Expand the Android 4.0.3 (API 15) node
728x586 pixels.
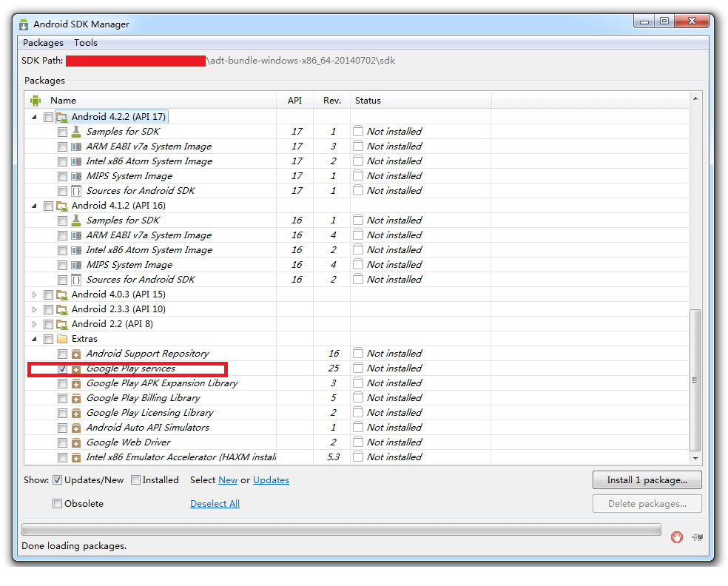tap(34, 294)
